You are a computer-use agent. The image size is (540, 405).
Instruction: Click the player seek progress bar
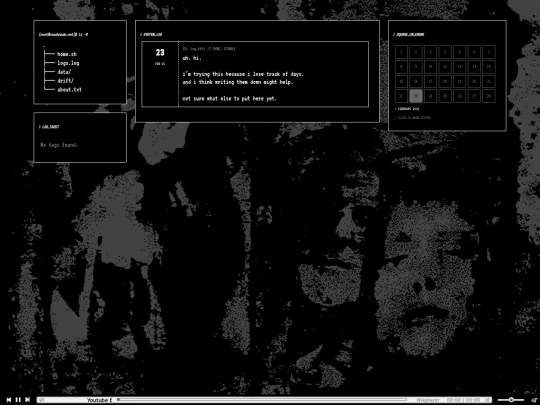pos(262,400)
